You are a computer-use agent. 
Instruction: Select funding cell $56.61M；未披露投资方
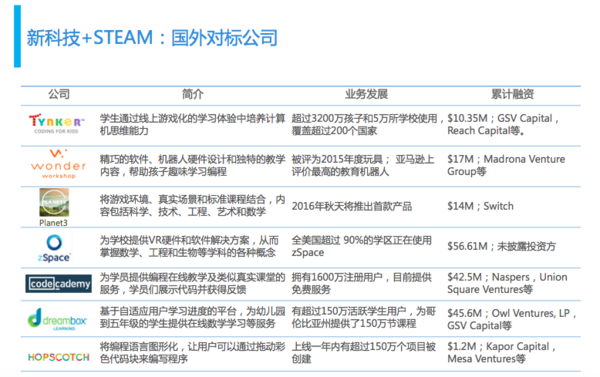[x=501, y=246]
